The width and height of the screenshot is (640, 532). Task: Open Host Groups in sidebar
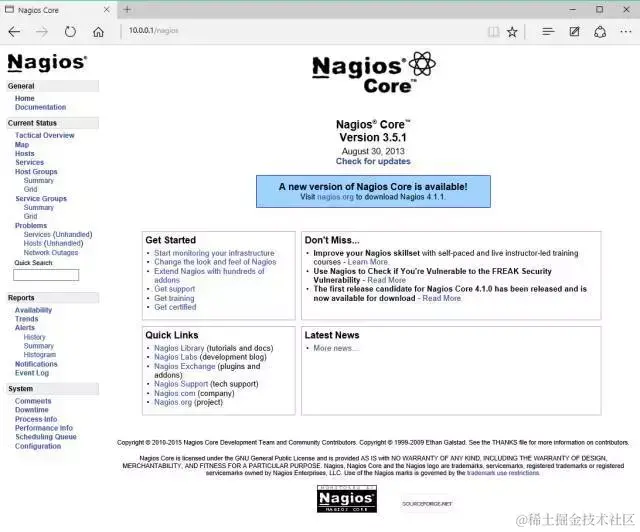point(36,171)
